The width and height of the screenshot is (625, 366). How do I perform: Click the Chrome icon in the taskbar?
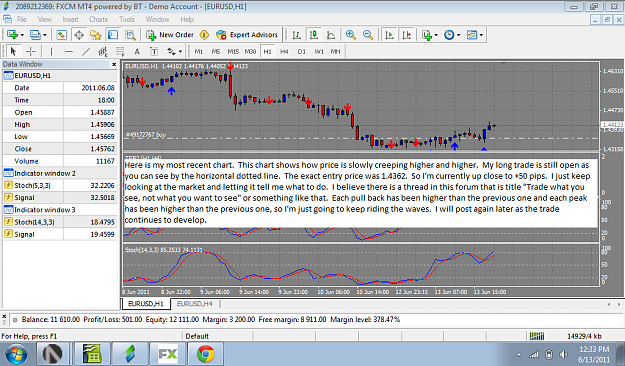click(206, 354)
